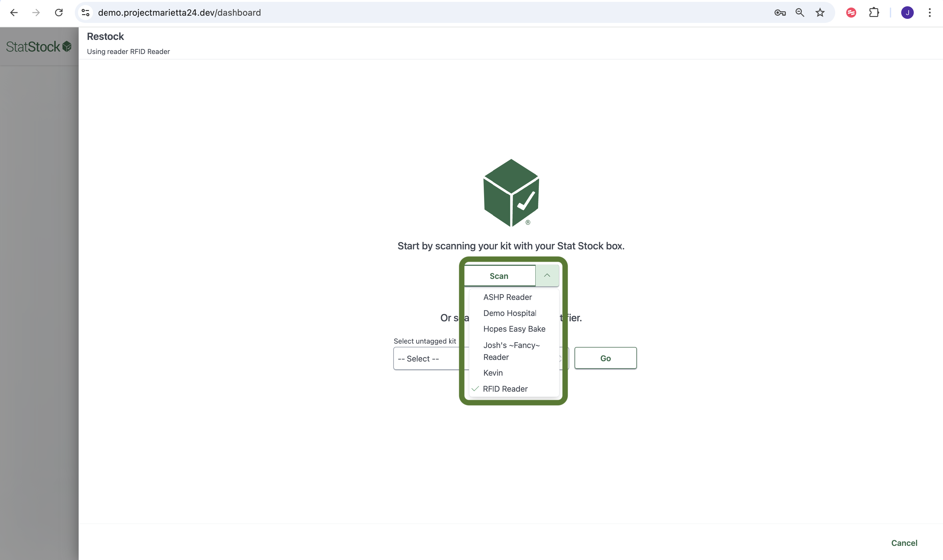Collapse the reader list chevron
This screenshot has height=560, width=943.
click(x=547, y=275)
